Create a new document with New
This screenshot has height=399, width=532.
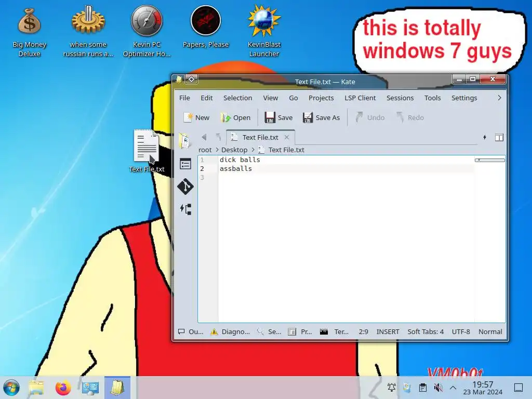tap(196, 118)
